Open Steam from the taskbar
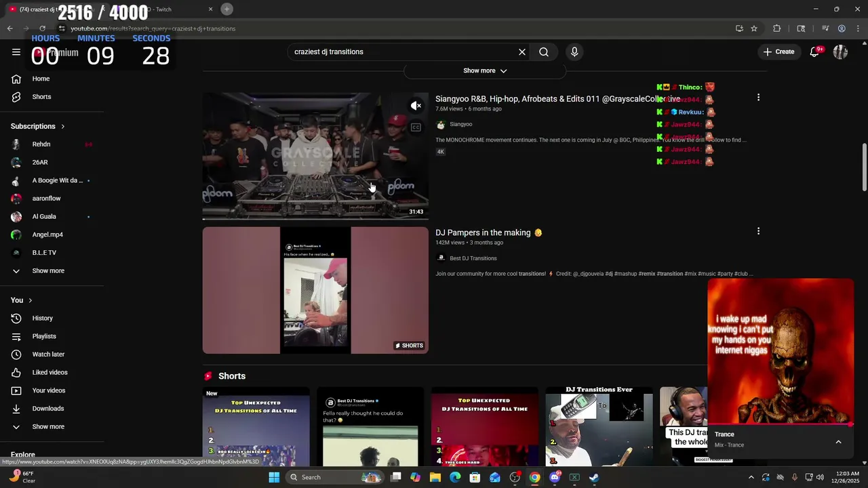This screenshot has height=488, width=868. [594, 477]
